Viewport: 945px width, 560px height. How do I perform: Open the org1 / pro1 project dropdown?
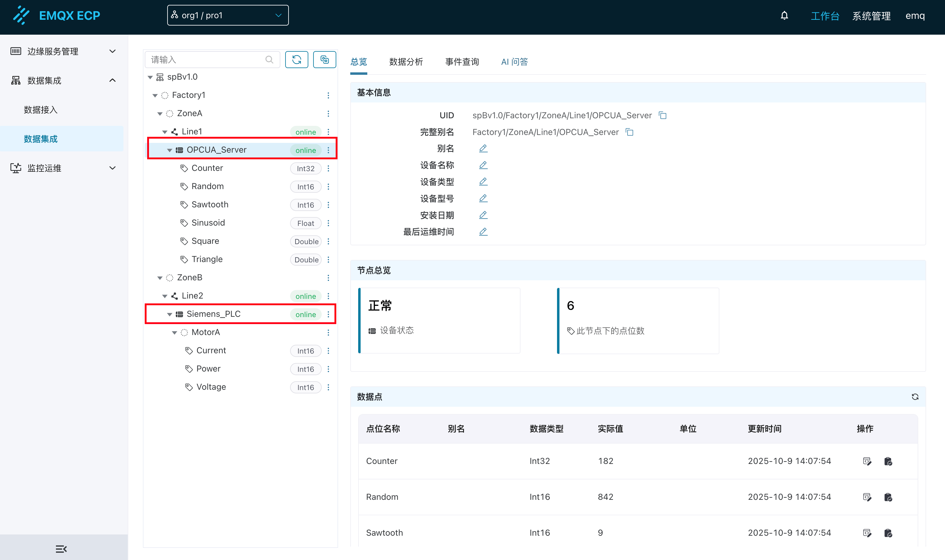(x=227, y=16)
